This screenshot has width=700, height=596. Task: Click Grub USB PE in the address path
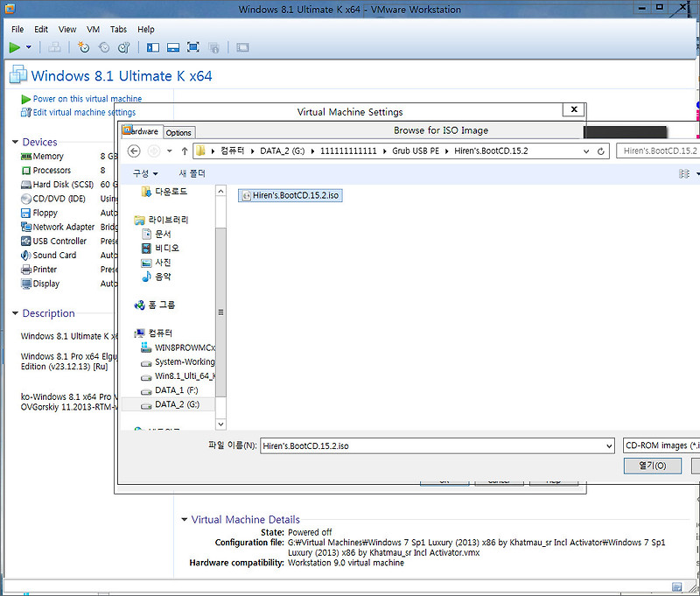pyautogui.click(x=416, y=151)
